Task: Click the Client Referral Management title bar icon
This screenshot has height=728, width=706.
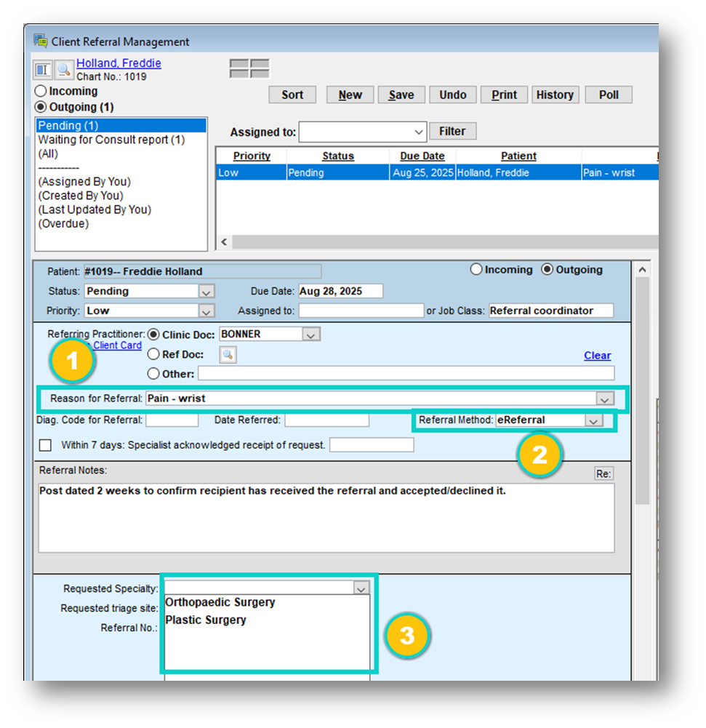Action: [x=41, y=41]
